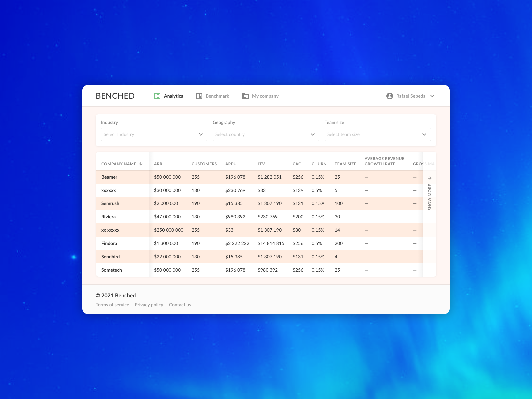Click the sort arrow on Company Name header
532x399 pixels.
(141, 164)
